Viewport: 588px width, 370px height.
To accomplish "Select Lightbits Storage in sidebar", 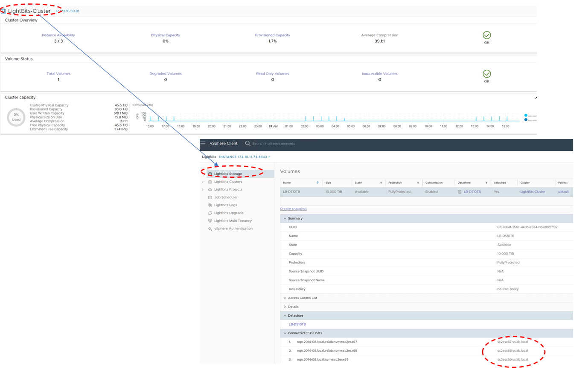I will click(228, 174).
